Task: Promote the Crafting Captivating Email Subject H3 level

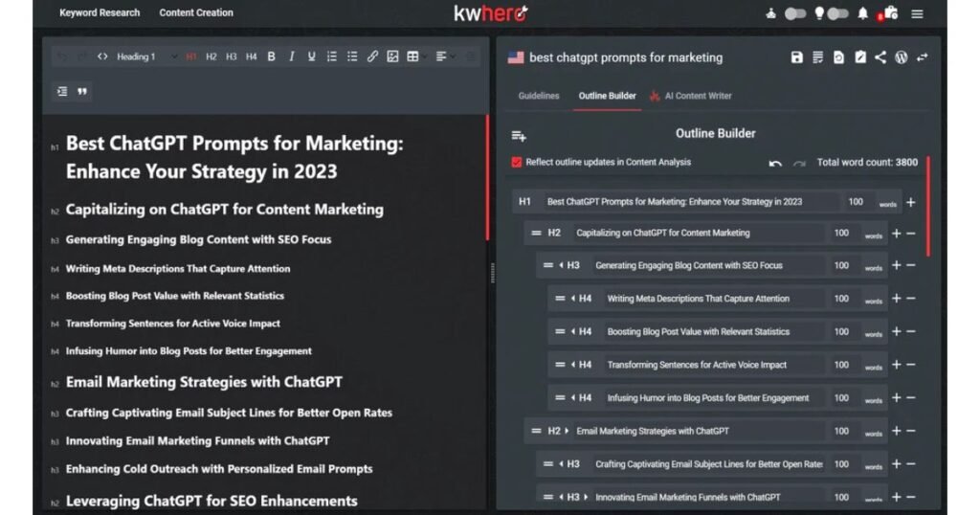Action: (x=561, y=463)
